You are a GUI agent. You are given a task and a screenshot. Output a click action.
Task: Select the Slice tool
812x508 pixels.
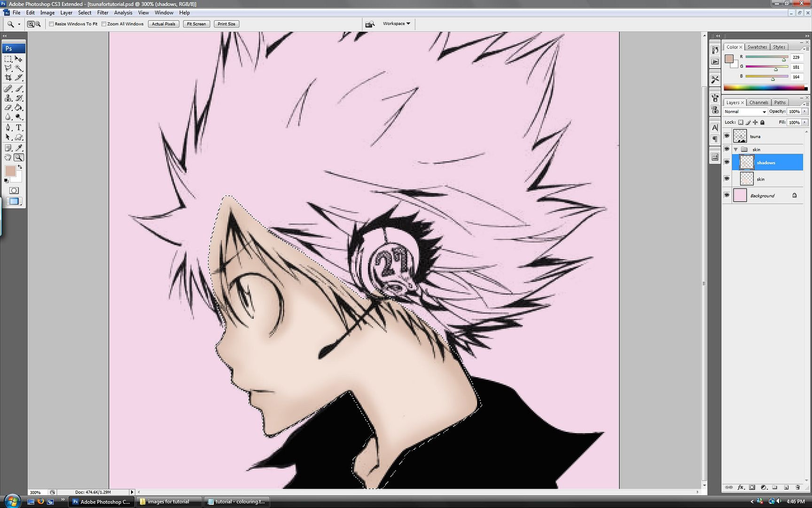pyautogui.click(x=19, y=78)
